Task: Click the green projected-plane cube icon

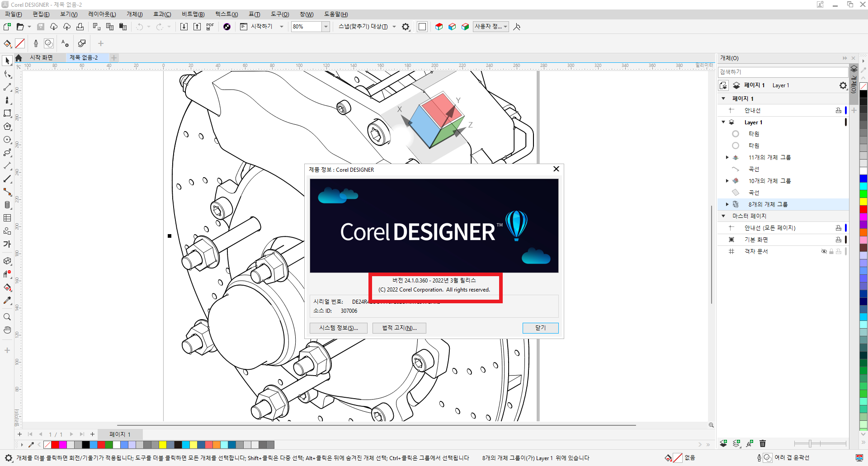Action: coord(465,27)
